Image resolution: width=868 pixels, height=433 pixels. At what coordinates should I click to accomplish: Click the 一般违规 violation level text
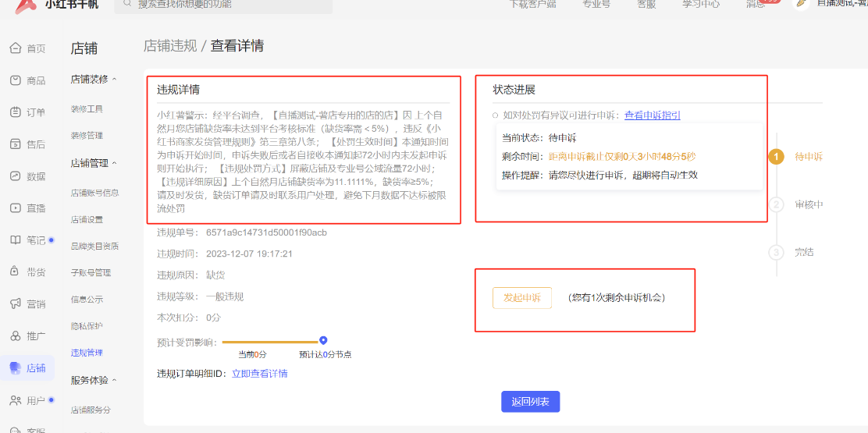[225, 296]
